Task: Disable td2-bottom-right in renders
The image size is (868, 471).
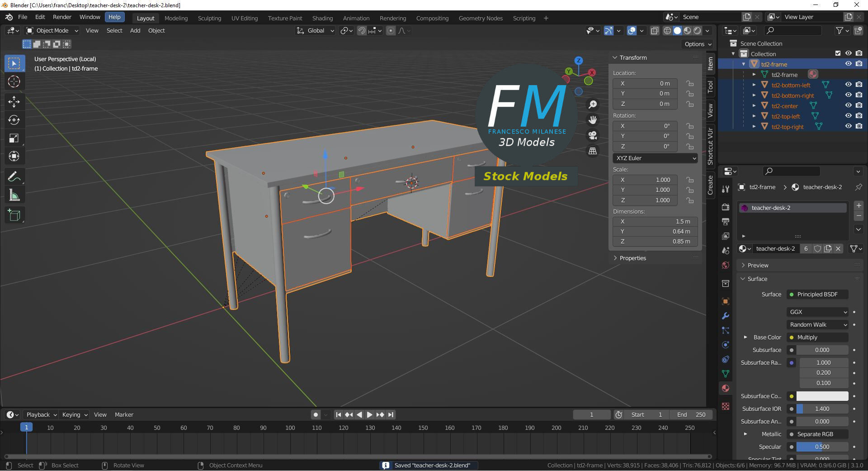Action: [859, 95]
